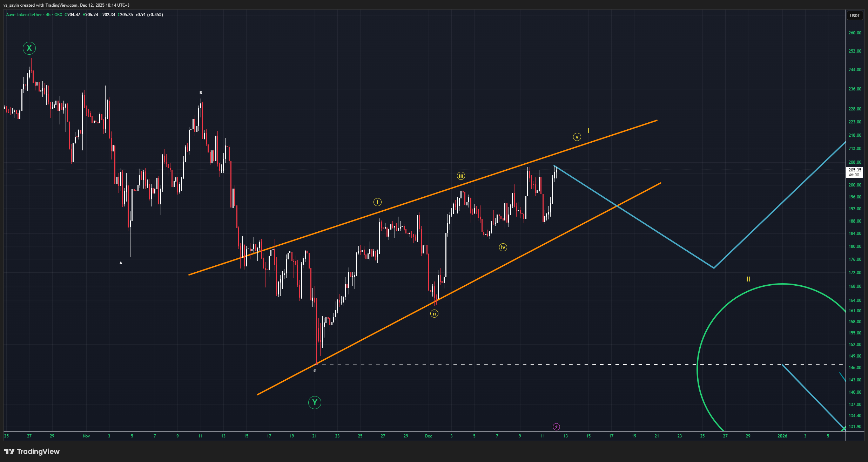Click the 2026 label on time axis

coord(782,436)
